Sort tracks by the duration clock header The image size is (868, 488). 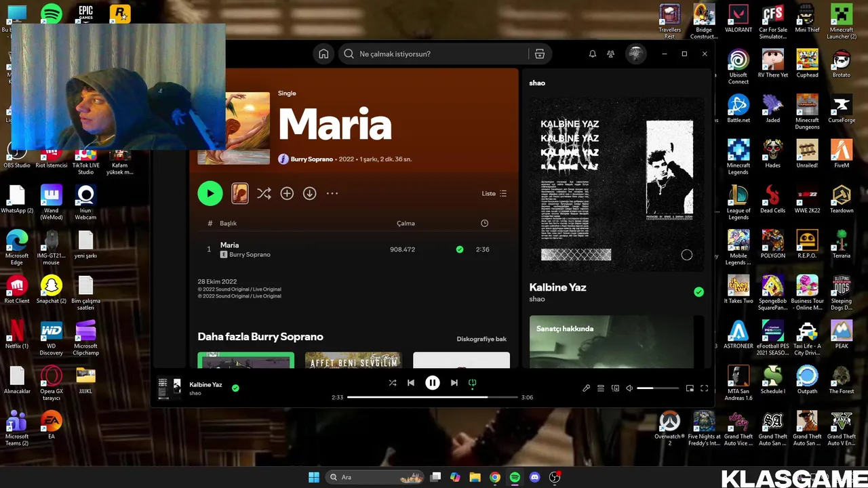pos(484,224)
